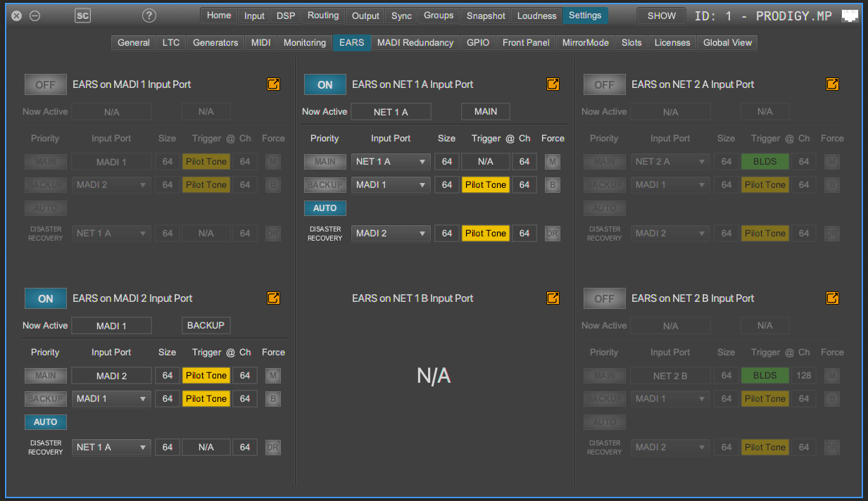Click yellow Pilot Tone trigger for main in MADI 2 panel
Screen dimensions: 868x501
(x=206, y=376)
